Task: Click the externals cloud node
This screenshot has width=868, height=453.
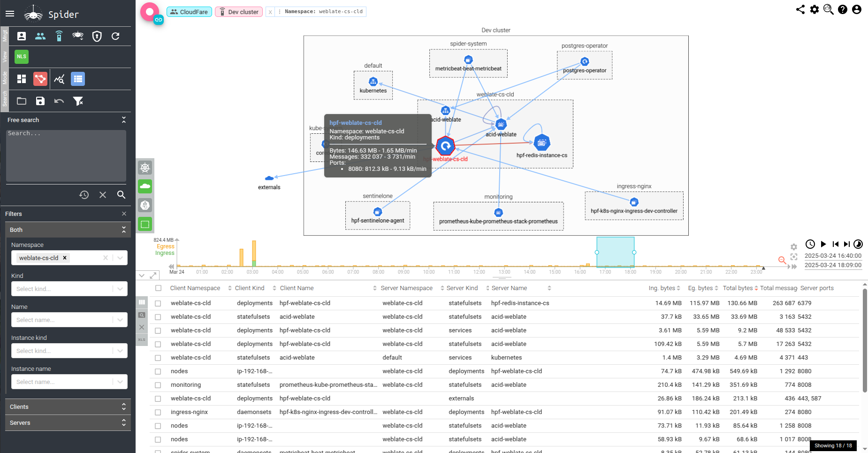Action: [x=269, y=178]
